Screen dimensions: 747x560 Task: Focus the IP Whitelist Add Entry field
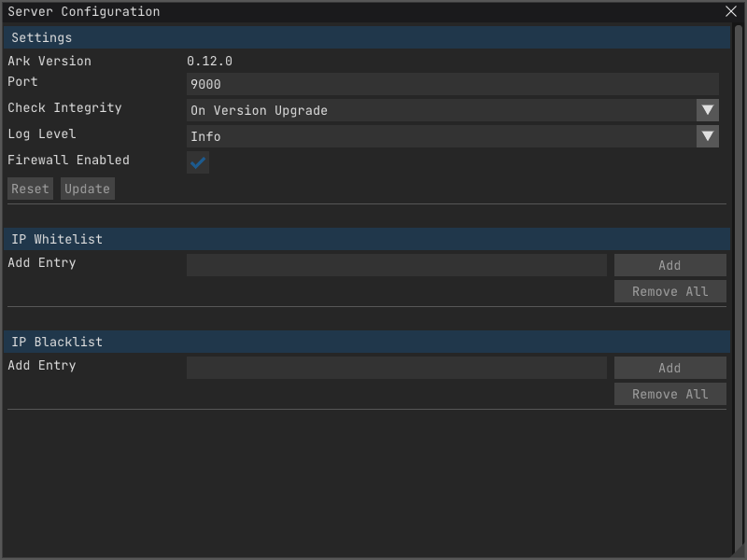point(396,265)
